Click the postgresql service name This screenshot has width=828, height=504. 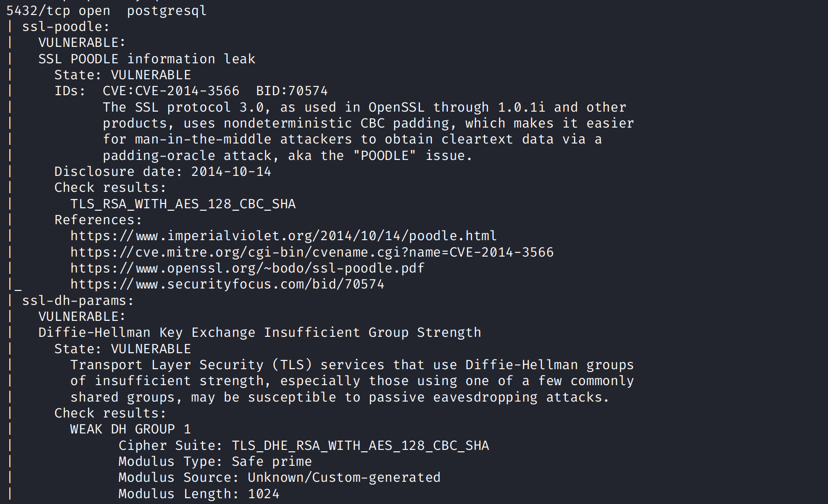click(x=166, y=11)
